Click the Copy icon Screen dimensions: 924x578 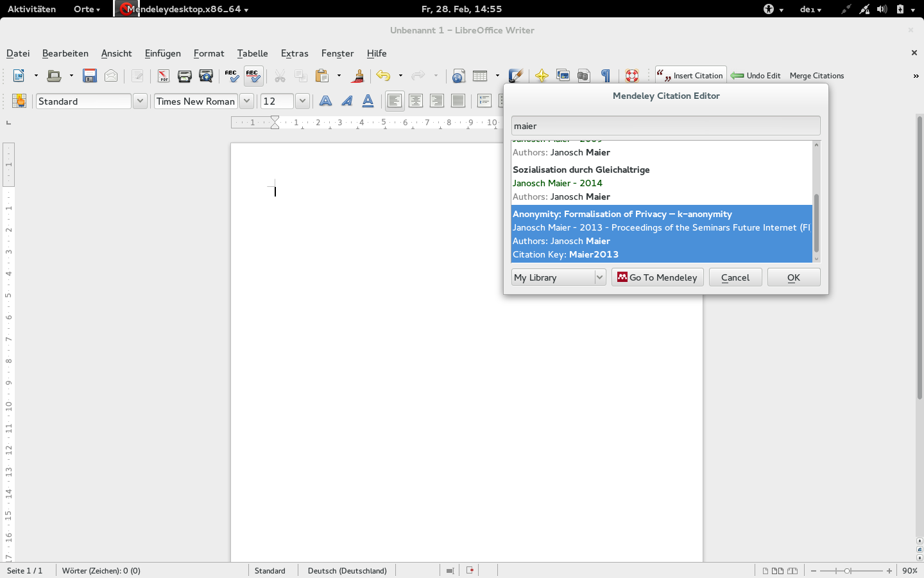(300, 76)
